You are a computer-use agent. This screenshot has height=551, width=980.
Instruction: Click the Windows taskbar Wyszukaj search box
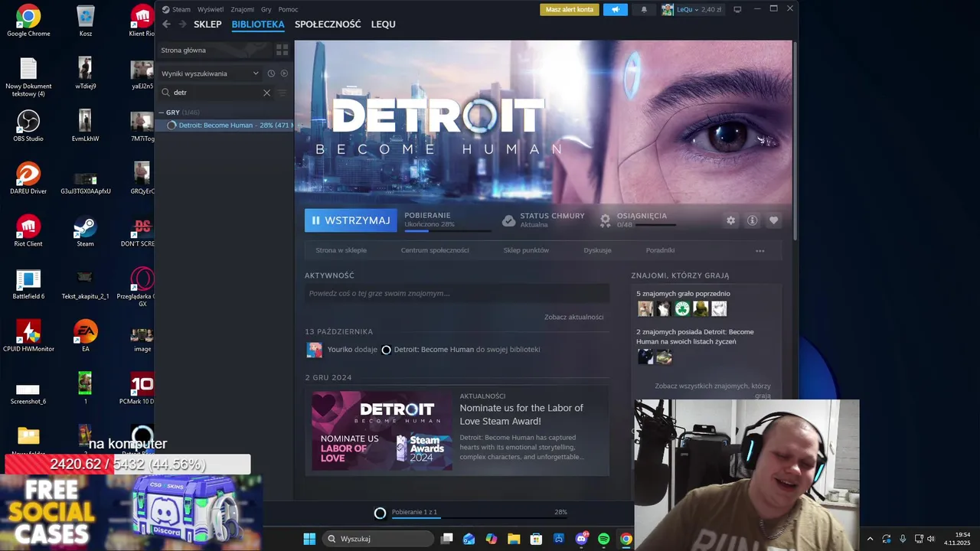tap(378, 539)
